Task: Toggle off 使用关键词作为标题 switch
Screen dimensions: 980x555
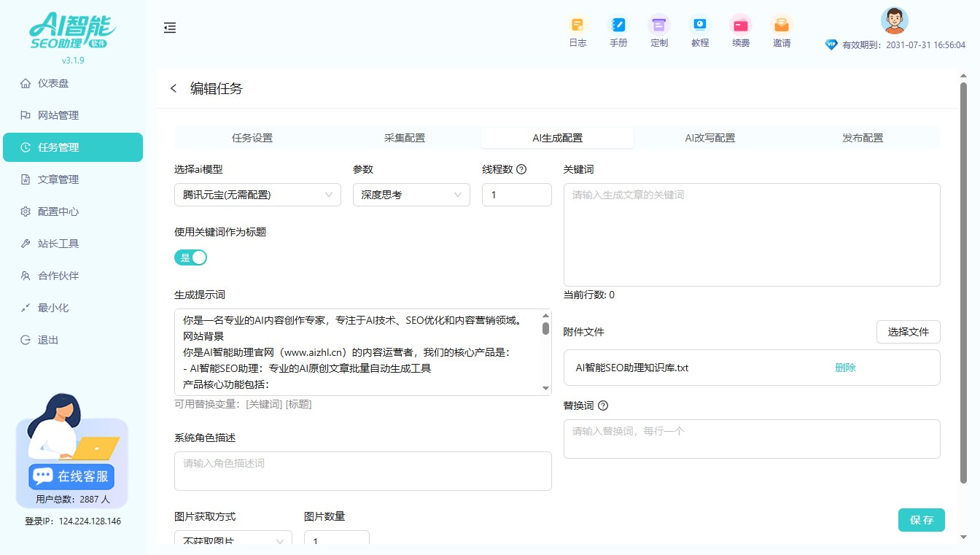Action: click(x=190, y=257)
